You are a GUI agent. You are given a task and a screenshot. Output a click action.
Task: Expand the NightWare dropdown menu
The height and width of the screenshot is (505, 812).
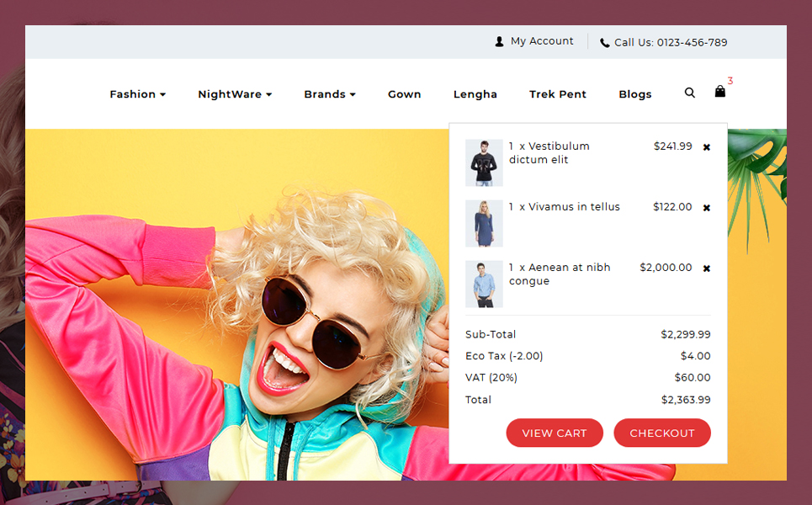coord(235,94)
